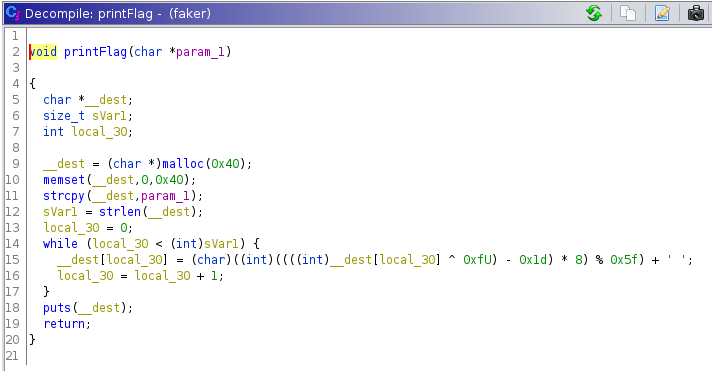This screenshot has height=371, width=712.
Task: Click the malloc call on line 9
Action: pyautogui.click(x=183, y=163)
